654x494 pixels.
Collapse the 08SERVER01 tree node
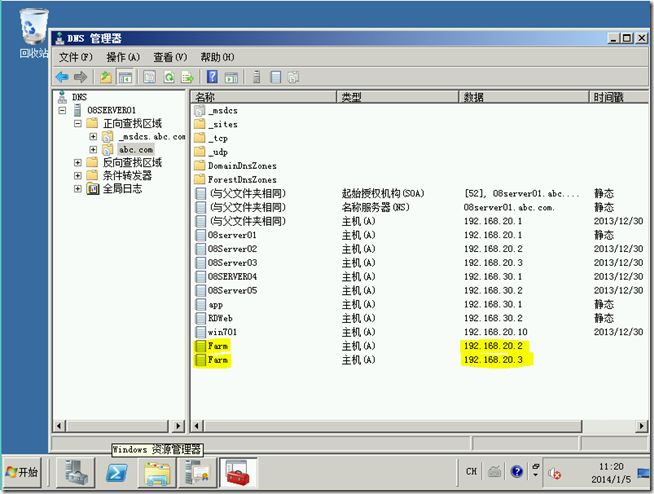coord(63,111)
